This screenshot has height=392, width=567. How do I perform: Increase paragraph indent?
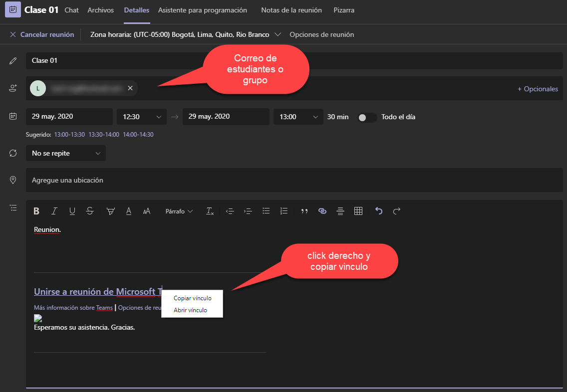(248, 211)
